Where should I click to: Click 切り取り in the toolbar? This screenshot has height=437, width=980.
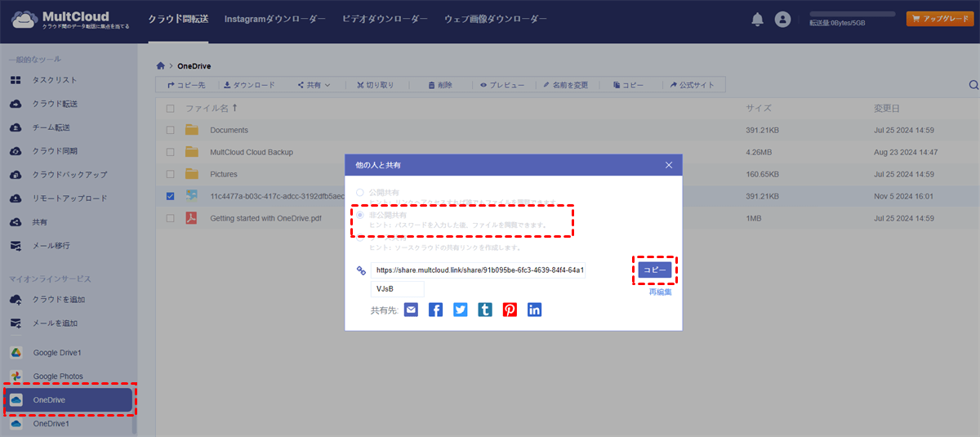(x=376, y=85)
